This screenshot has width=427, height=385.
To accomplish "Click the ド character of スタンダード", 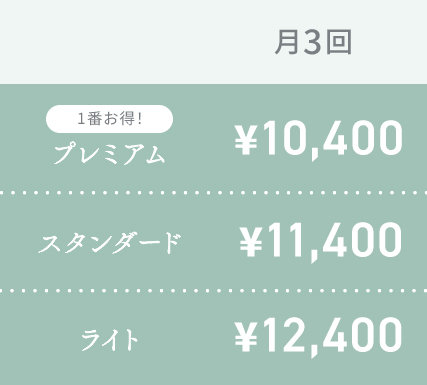I will tap(173, 243).
